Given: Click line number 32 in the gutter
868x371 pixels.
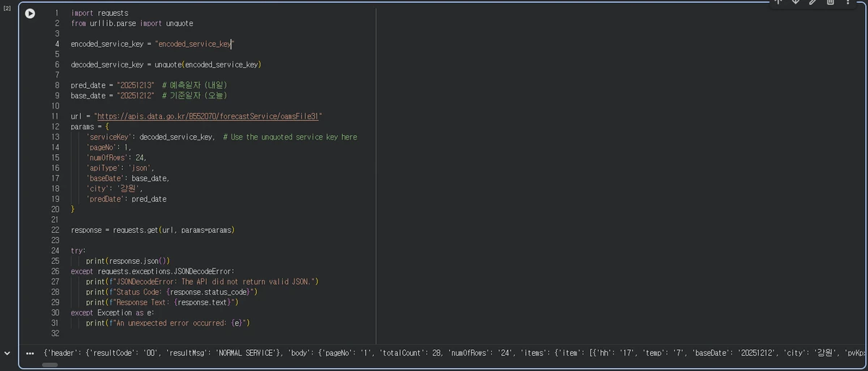Looking at the screenshot, I should tap(55, 333).
